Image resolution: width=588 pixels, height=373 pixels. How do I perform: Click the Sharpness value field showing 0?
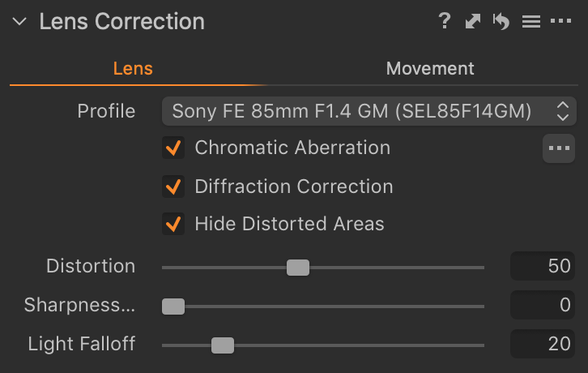(543, 305)
